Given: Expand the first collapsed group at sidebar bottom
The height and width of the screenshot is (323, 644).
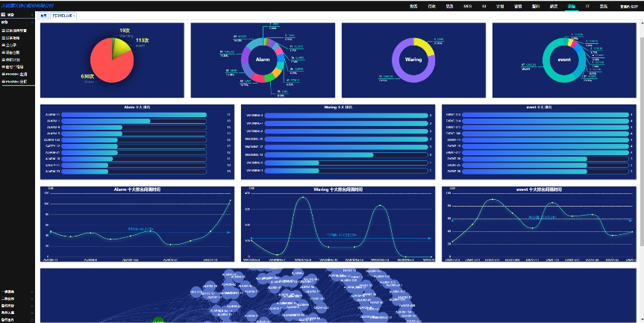Looking at the screenshot, I should 32,292.
